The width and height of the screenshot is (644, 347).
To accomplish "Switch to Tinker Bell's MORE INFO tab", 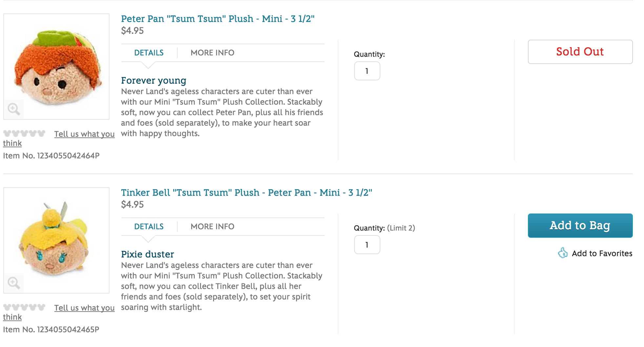I will pos(212,227).
